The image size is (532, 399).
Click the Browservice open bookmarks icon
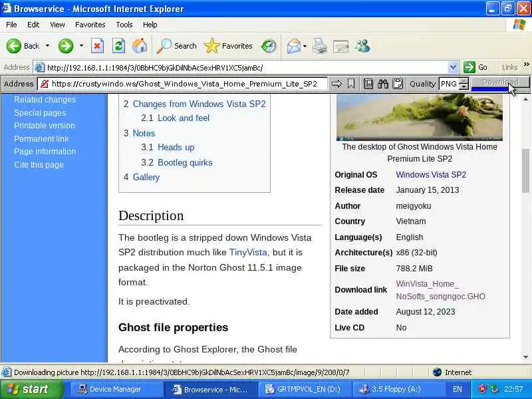[x=368, y=84]
